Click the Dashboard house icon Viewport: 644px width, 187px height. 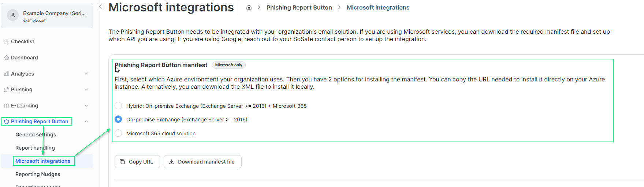(6, 58)
